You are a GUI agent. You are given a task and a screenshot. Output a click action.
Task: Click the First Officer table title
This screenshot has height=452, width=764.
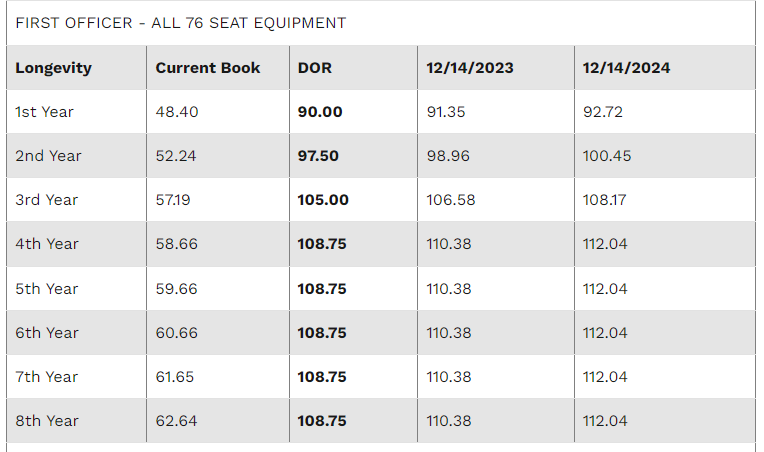(181, 22)
